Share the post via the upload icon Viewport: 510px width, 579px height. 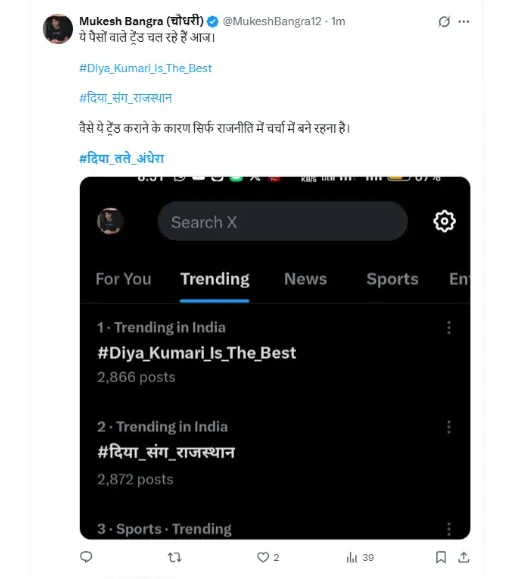click(463, 557)
